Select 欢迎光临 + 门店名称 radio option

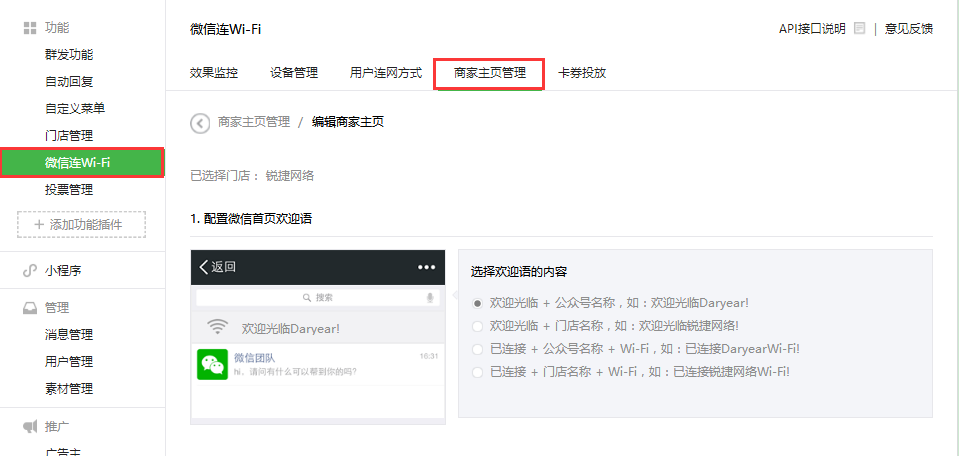click(x=478, y=326)
